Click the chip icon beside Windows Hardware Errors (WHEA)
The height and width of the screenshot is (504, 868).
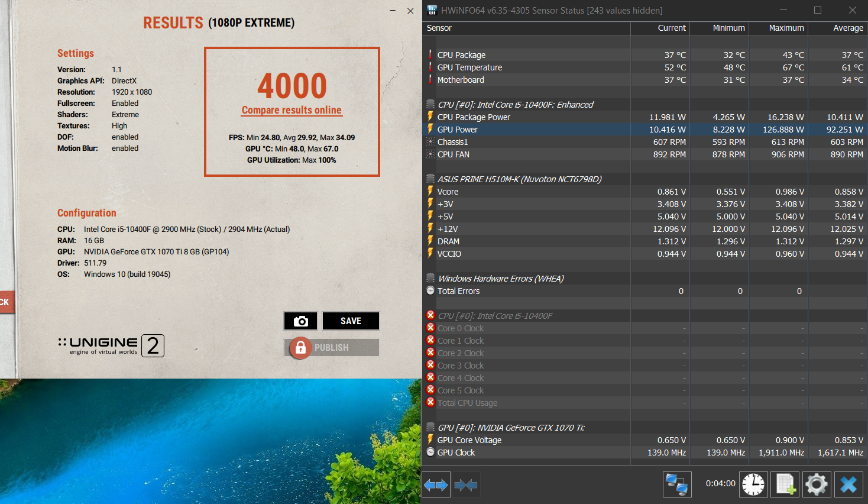tap(430, 278)
